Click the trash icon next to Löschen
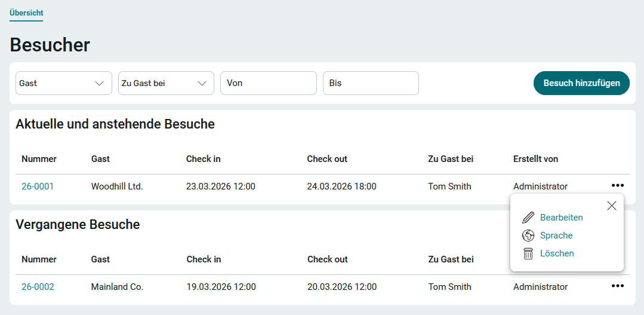Viewport: 644px width, 315px height. [x=528, y=253]
